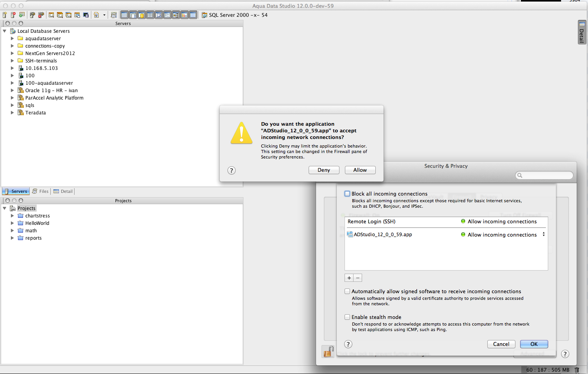Switch to the Servers tab
This screenshot has width=588, height=374.
(16, 191)
